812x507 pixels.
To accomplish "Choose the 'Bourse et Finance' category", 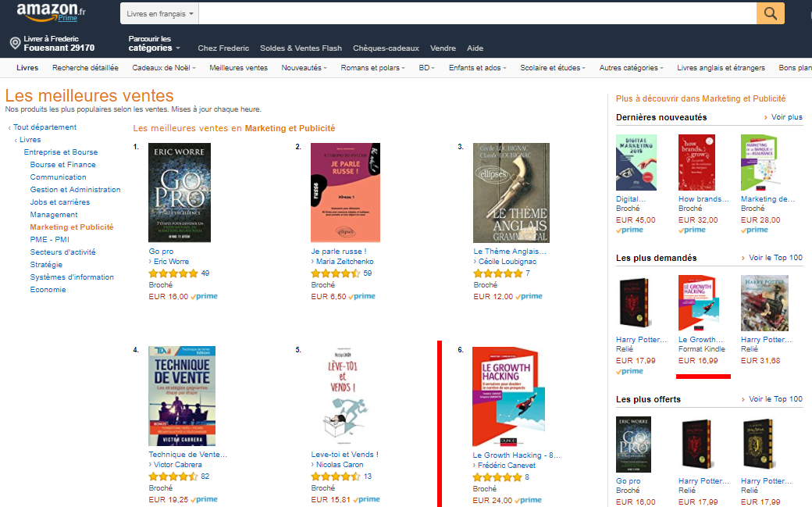I will click(x=62, y=164).
